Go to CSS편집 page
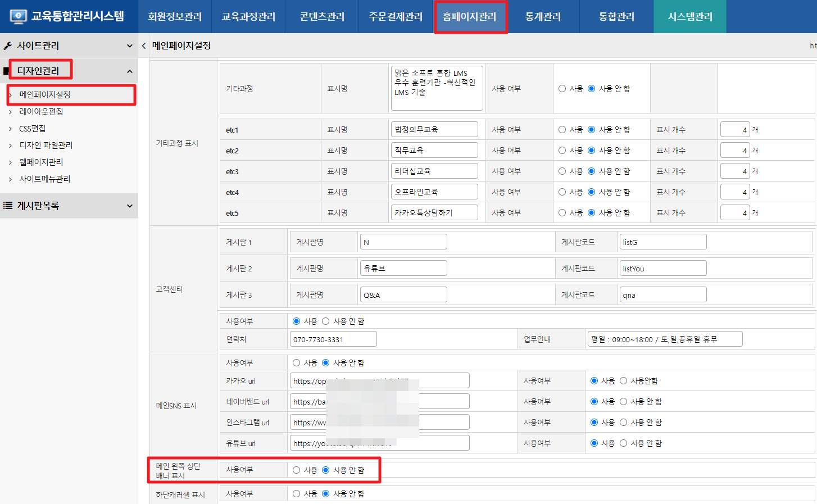The image size is (817, 504). point(33,128)
